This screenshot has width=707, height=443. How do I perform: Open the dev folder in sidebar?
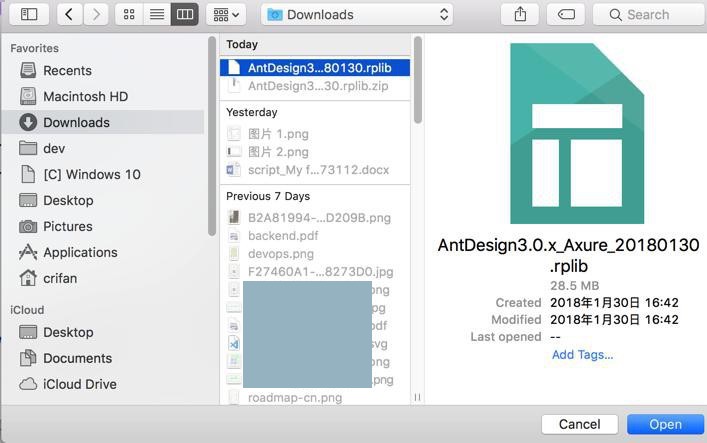click(103, 148)
